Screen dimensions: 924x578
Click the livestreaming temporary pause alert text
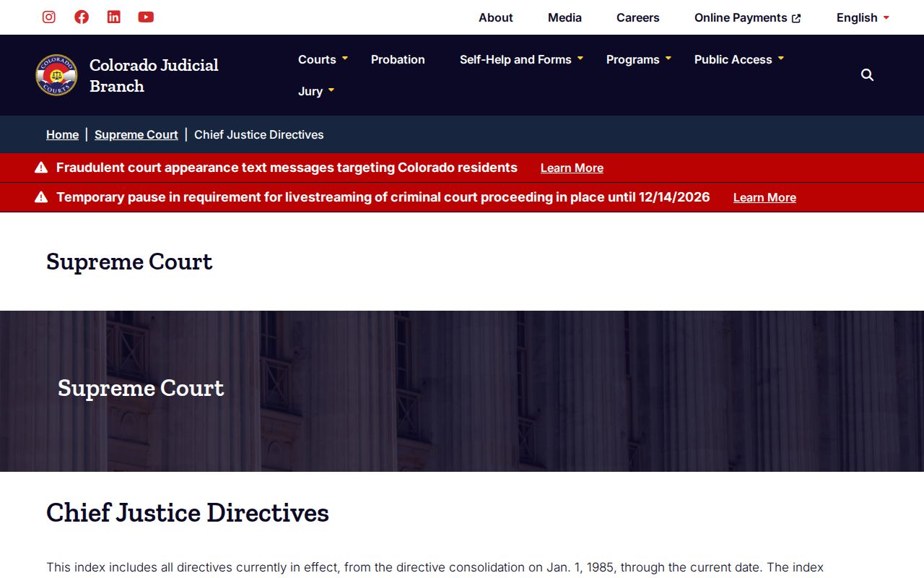[x=383, y=197]
